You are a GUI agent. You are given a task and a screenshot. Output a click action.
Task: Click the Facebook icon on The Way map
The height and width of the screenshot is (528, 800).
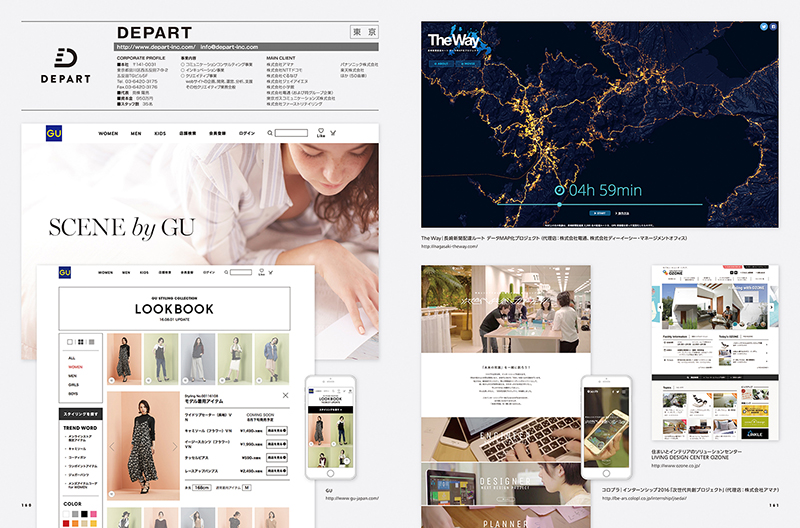point(773,27)
